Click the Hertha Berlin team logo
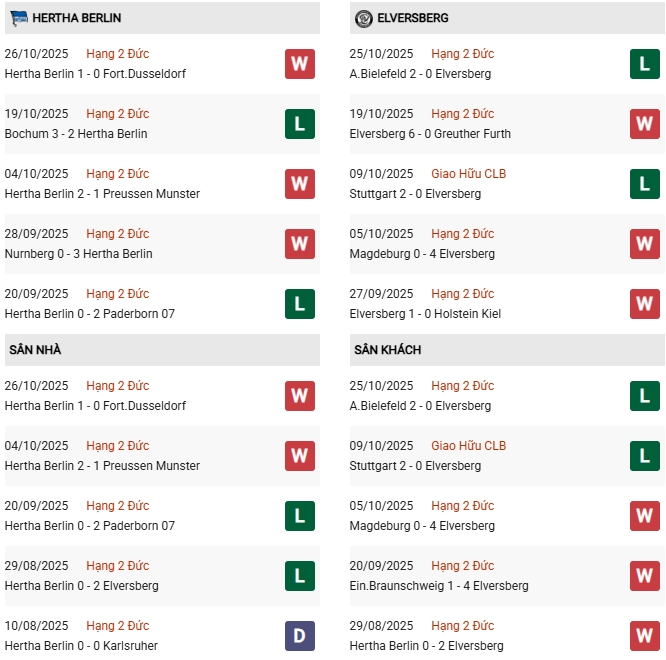 18,18
